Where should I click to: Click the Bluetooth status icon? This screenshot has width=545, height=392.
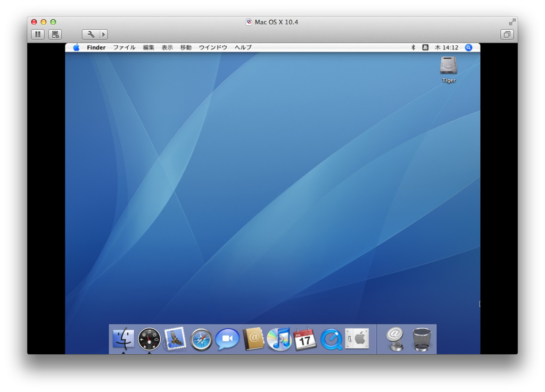[x=413, y=47]
